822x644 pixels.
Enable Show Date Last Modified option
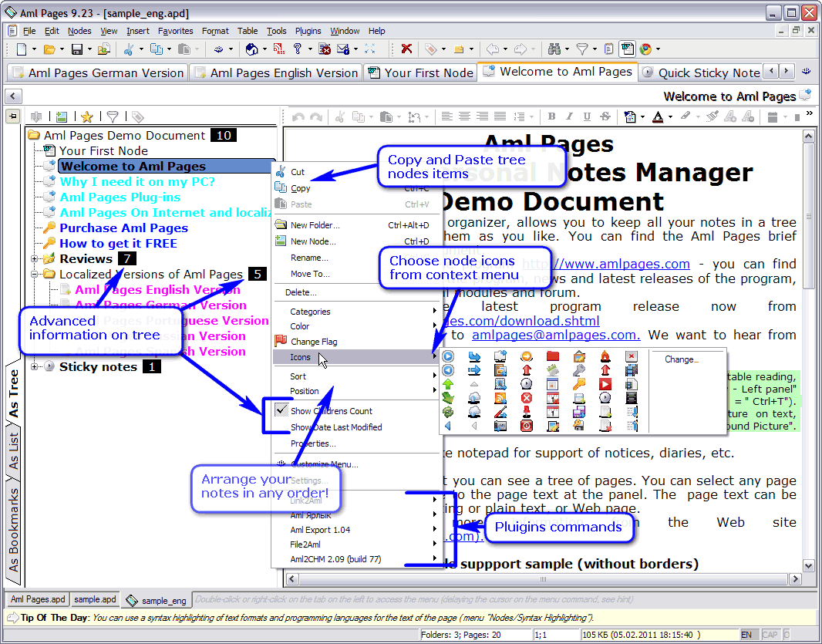[x=335, y=427]
